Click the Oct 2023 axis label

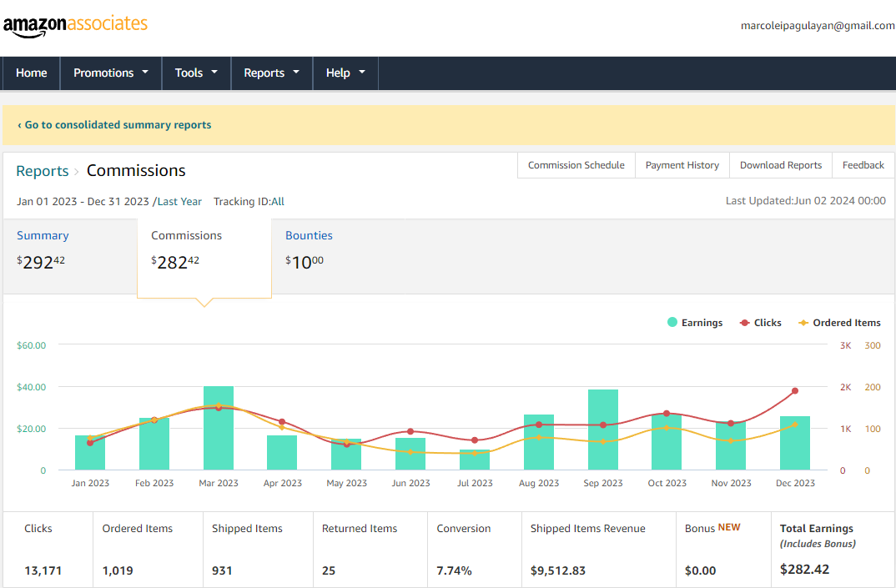tap(667, 483)
